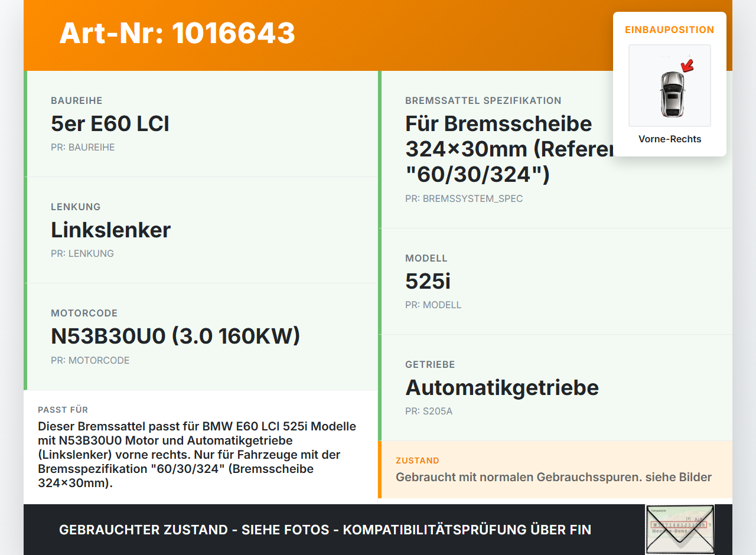The width and height of the screenshot is (756, 555).
Task: Select the Art-Nr: 1016643 heading
Action: (177, 33)
